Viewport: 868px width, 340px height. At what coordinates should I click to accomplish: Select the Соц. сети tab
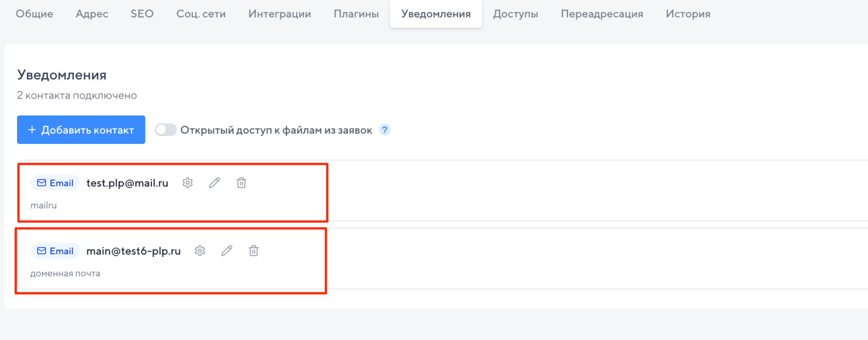coord(201,14)
